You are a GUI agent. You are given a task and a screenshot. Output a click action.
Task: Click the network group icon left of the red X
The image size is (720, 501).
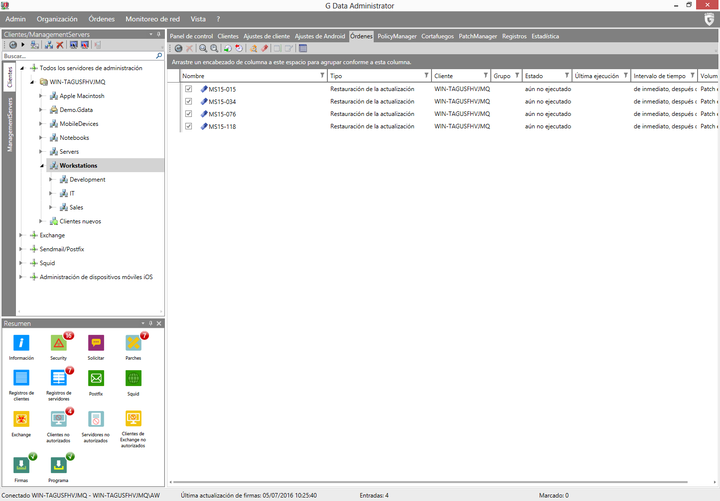tap(49, 45)
